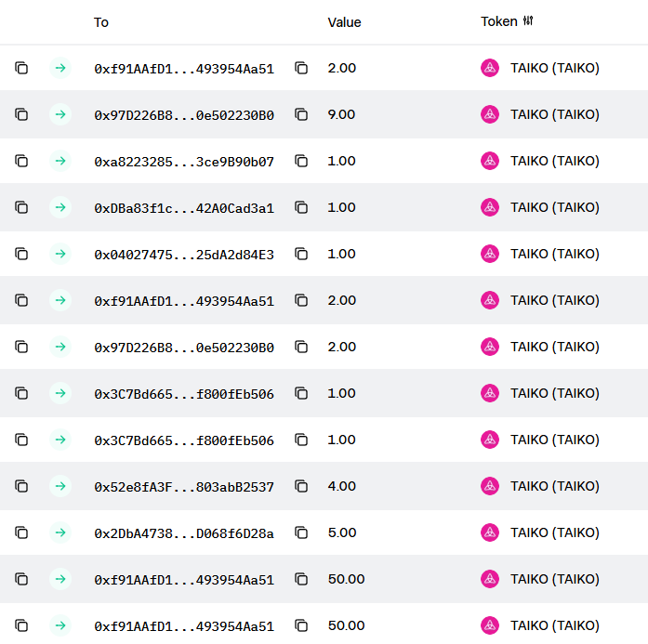Select the 4.00 value cell
The width and height of the screenshot is (648, 644).
(x=342, y=486)
